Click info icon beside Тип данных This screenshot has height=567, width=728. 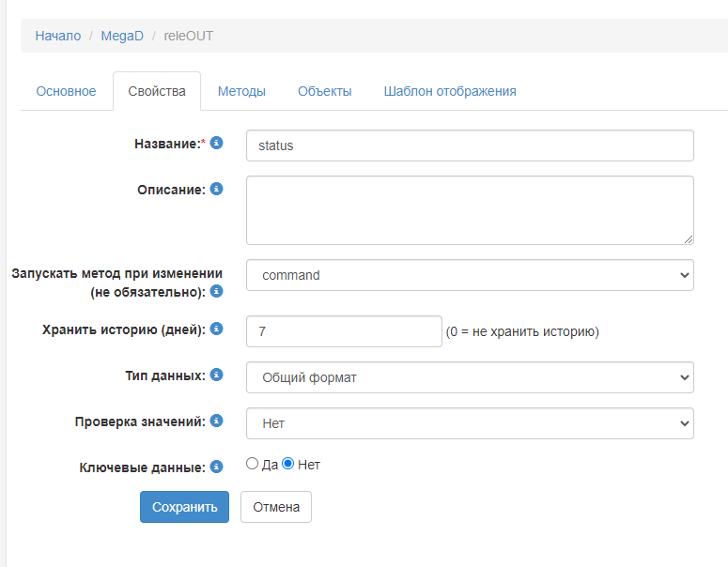click(216, 375)
